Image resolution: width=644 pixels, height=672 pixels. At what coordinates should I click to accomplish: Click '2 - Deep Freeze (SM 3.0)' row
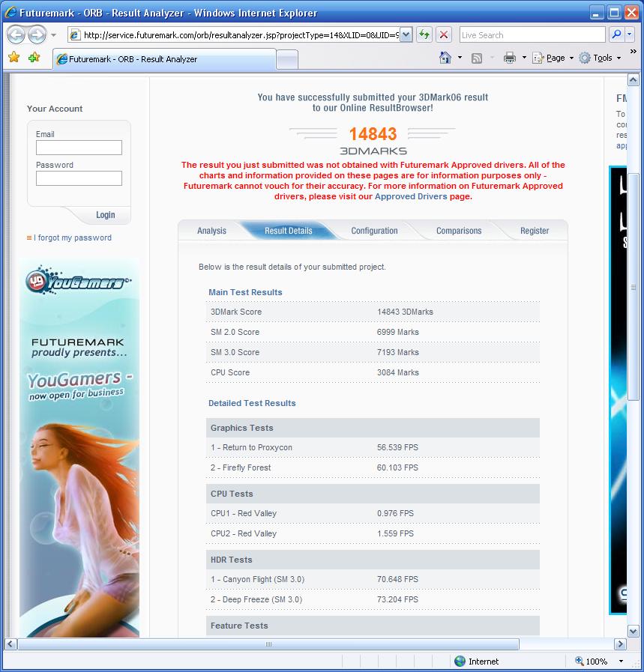(373, 599)
